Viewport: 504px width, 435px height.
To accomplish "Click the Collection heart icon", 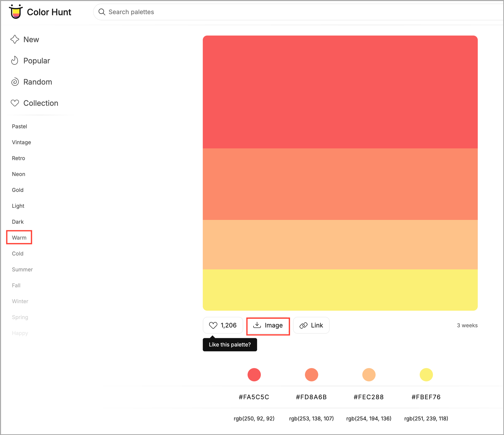I will (15, 103).
